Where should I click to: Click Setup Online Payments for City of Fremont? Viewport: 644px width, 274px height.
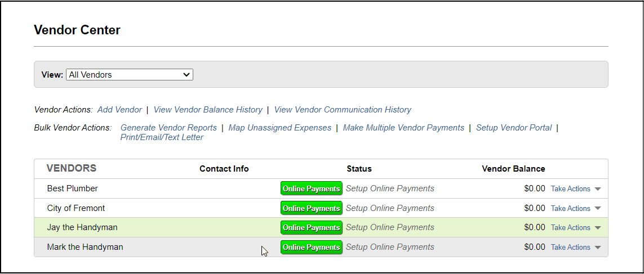(390, 208)
